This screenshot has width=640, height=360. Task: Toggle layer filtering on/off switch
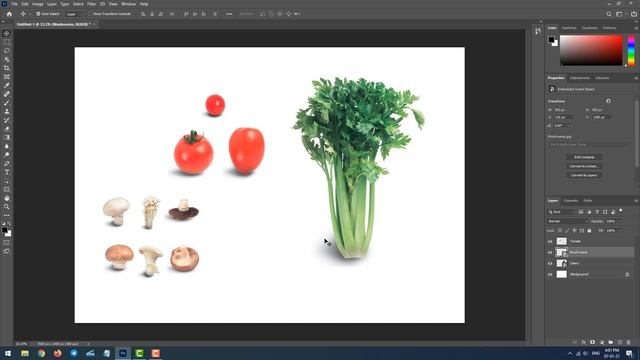point(621,211)
